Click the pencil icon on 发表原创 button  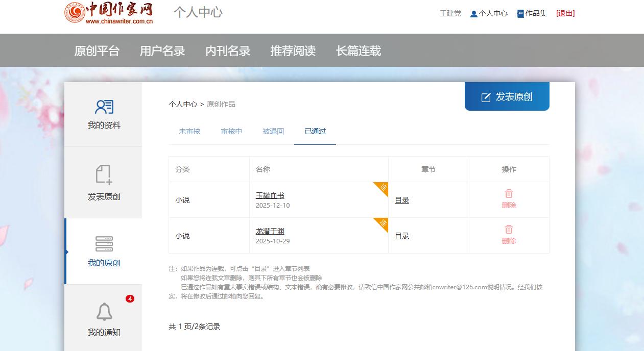(x=486, y=97)
